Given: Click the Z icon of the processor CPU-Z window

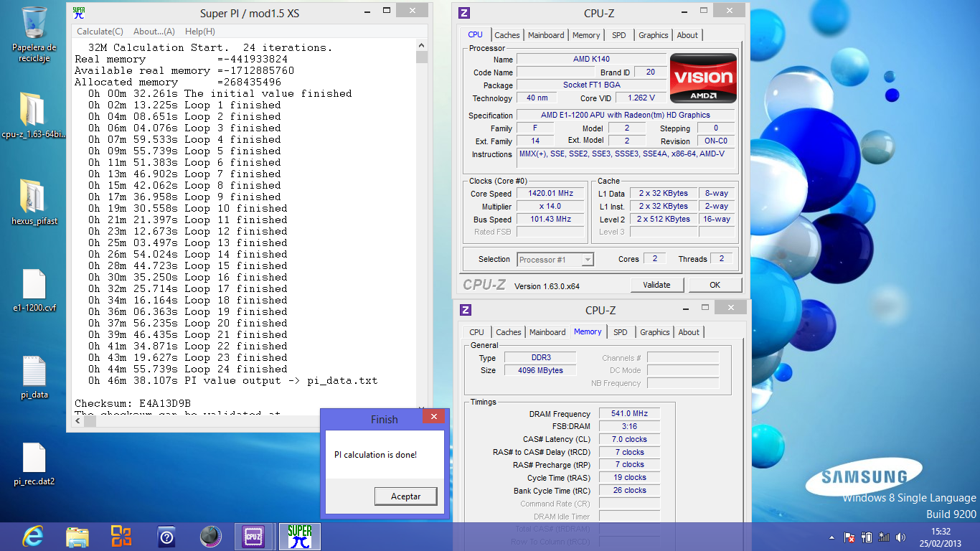Looking at the screenshot, I should [464, 13].
